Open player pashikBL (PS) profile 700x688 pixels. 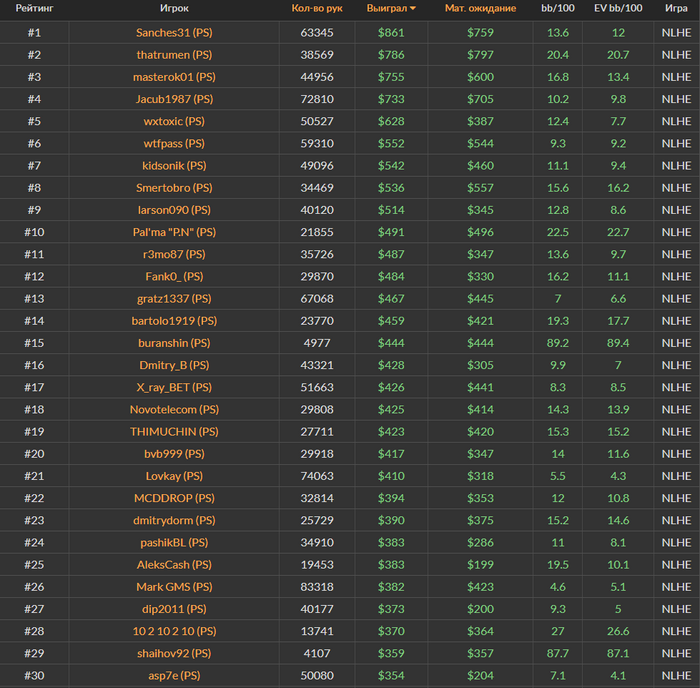click(x=174, y=543)
